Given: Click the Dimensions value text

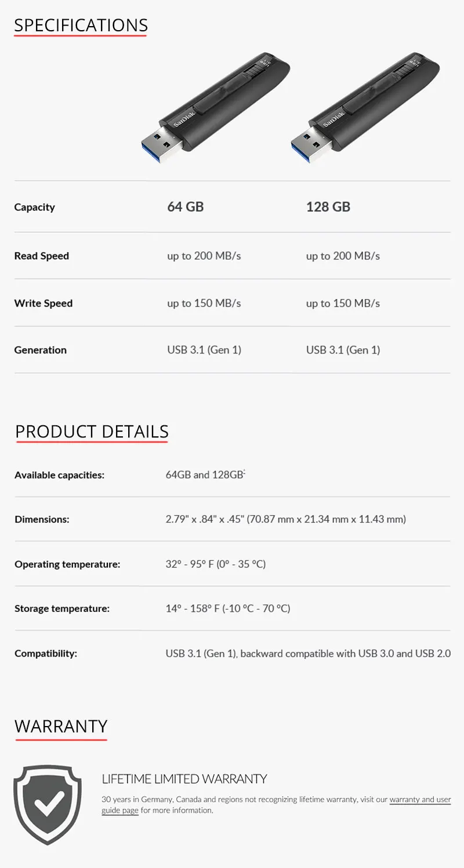Looking at the screenshot, I should coord(286,519).
